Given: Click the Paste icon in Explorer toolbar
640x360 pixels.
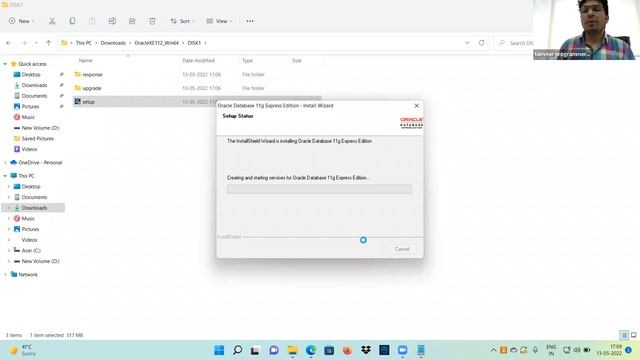Looking at the screenshot, I should click(92, 21).
